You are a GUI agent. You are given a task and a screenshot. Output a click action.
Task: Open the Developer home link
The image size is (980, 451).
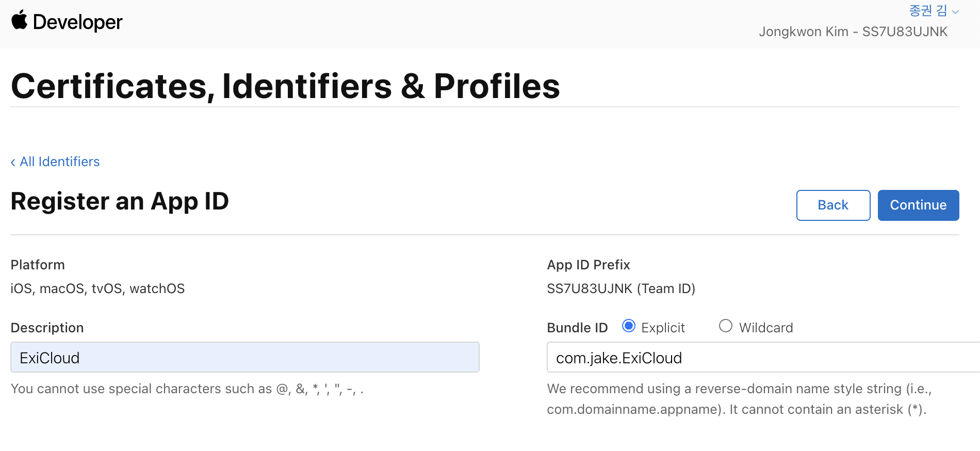pos(67,22)
